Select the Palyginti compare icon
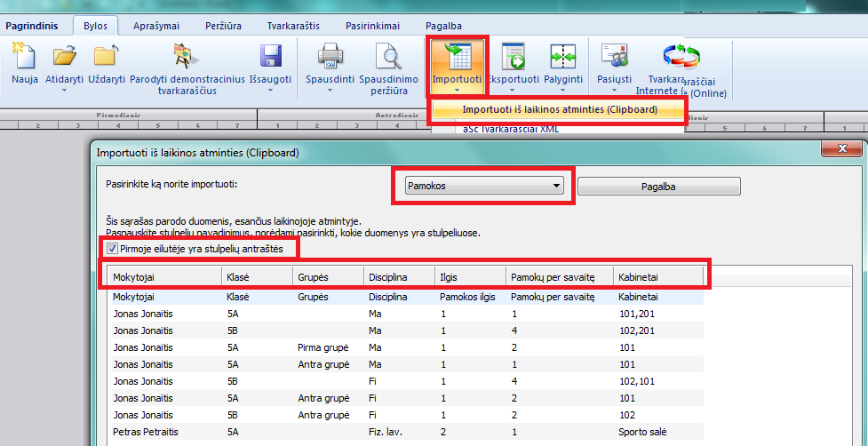Image resolution: width=868 pixels, height=446 pixels. click(563, 57)
